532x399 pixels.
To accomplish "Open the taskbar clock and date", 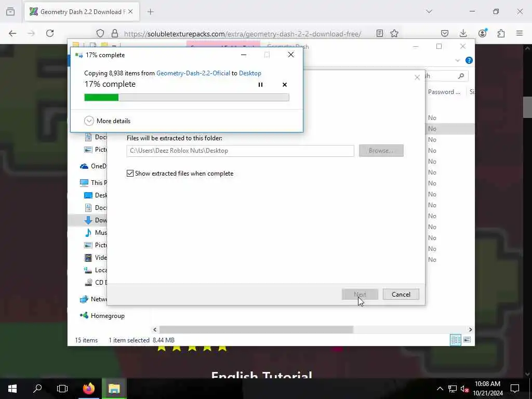I will tap(487, 389).
